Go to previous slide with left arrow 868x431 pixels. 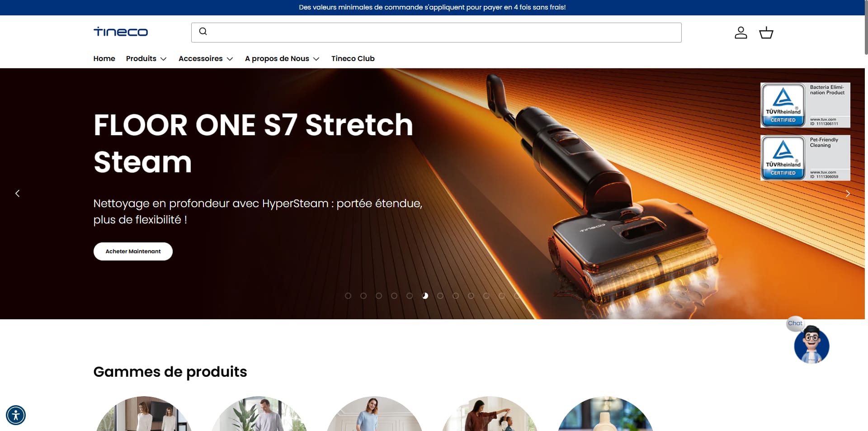point(17,194)
